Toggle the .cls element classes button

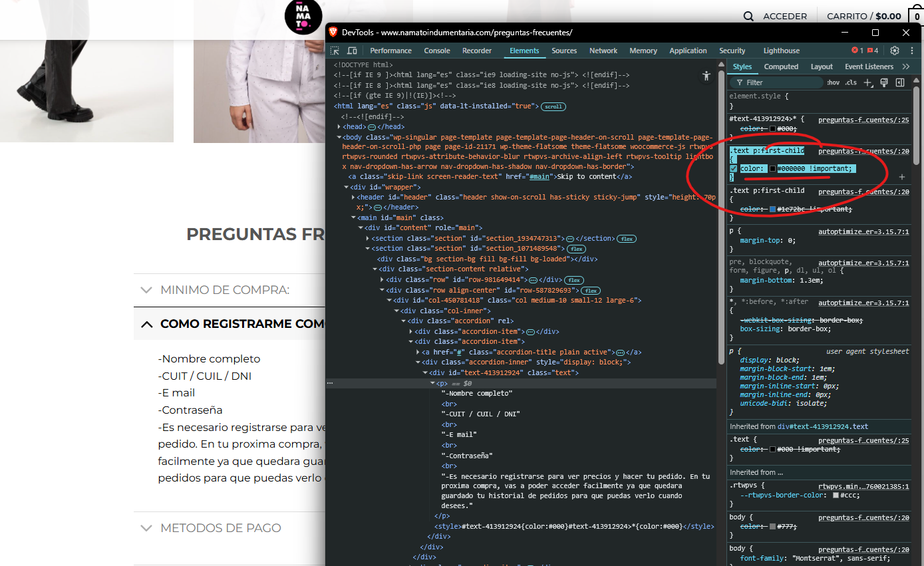pyautogui.click(x=851, y=82)
